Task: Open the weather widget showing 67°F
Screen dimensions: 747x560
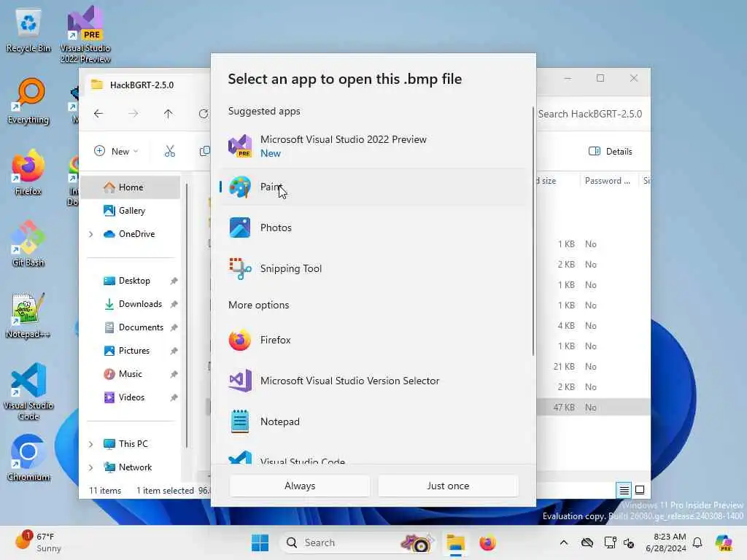Action: click(x=38, y=542)
